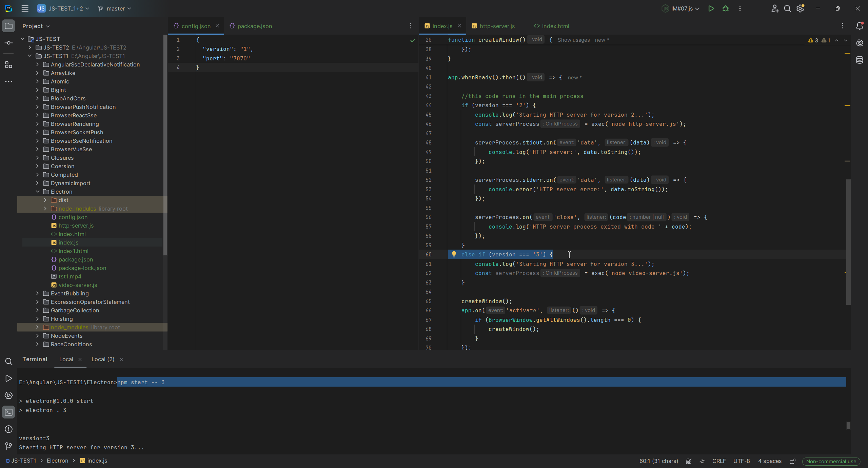Open the Structure tool window icon
Screen dimensions: 868x468
[x=8, y=64]
